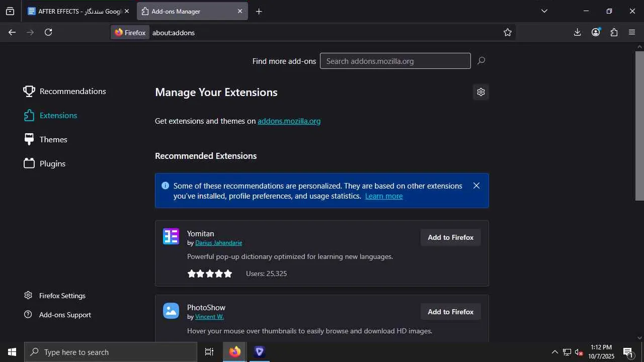Click the page's vertical scrollbar thumb
644x362 pixels.
click(x=639, y=126)
